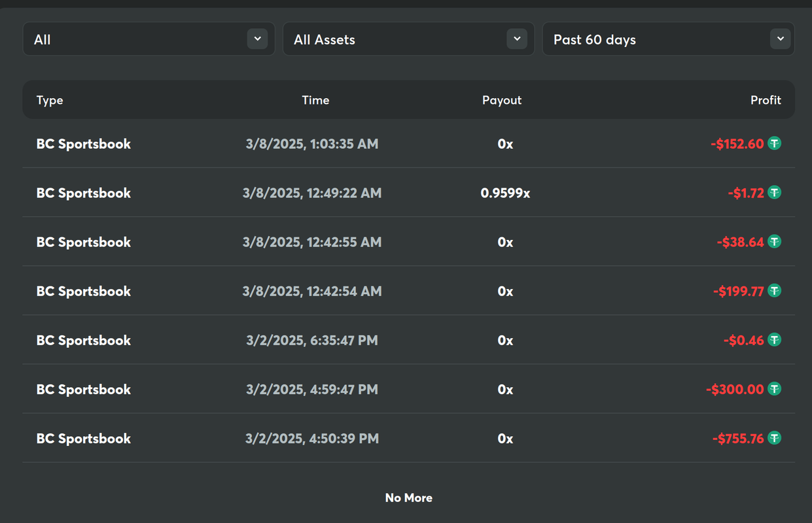Click the Tether coin icon beside -$152.60

[x=774, y=143]
